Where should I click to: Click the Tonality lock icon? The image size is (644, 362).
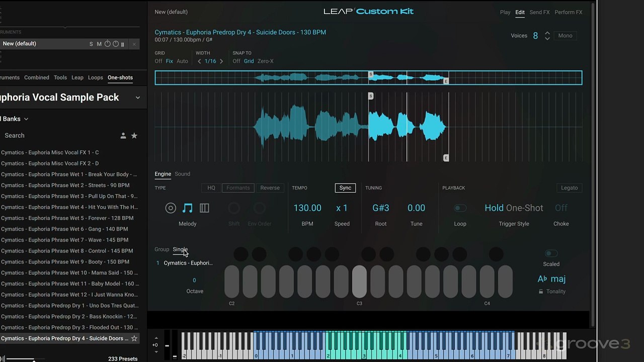tap(541, 292)
